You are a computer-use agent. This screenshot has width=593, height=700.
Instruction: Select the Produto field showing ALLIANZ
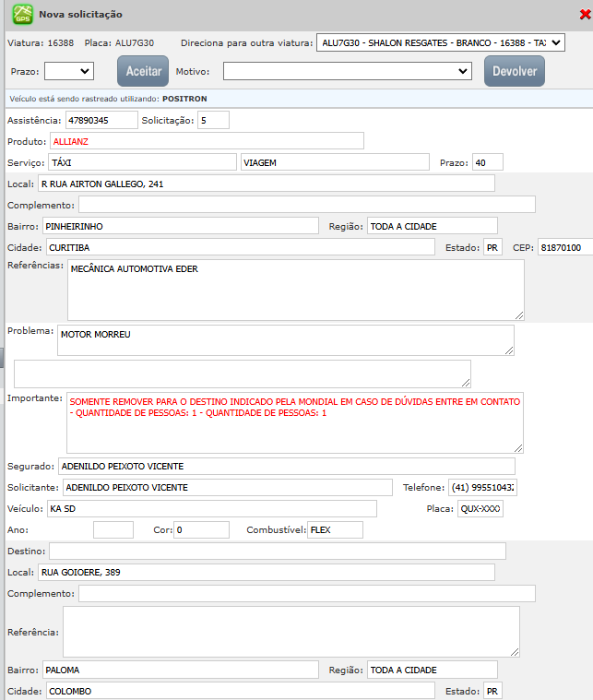[207, 141]
